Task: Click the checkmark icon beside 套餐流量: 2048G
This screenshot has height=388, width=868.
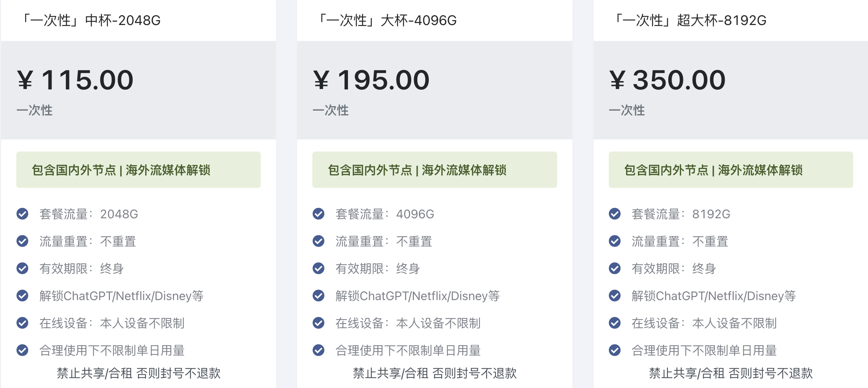Action: click(x=22, y=214)
